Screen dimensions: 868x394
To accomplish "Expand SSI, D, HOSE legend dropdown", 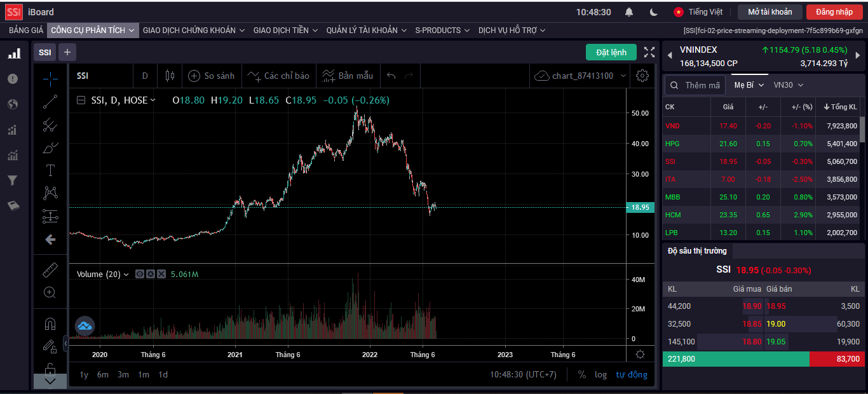I will coord(153,100).
